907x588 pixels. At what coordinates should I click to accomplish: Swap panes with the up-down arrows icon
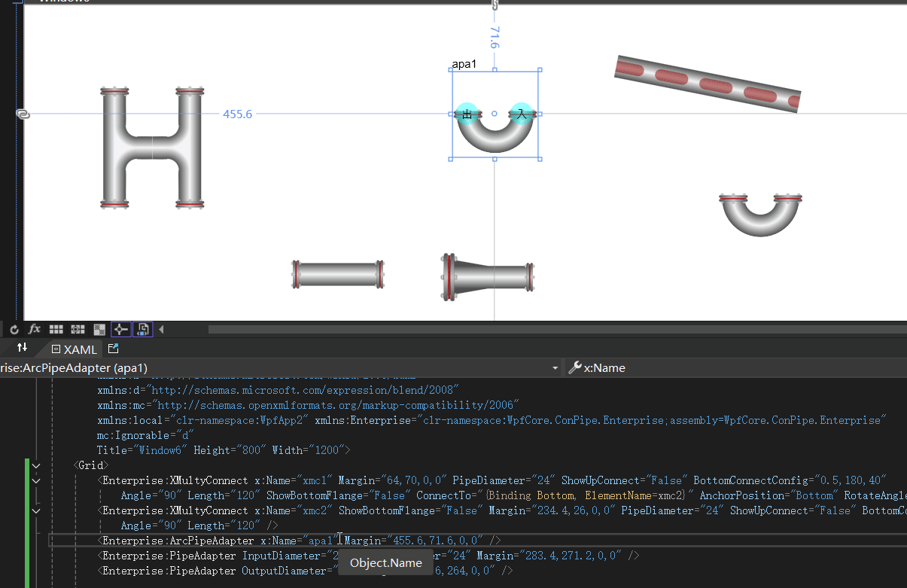tap(23, 348)
